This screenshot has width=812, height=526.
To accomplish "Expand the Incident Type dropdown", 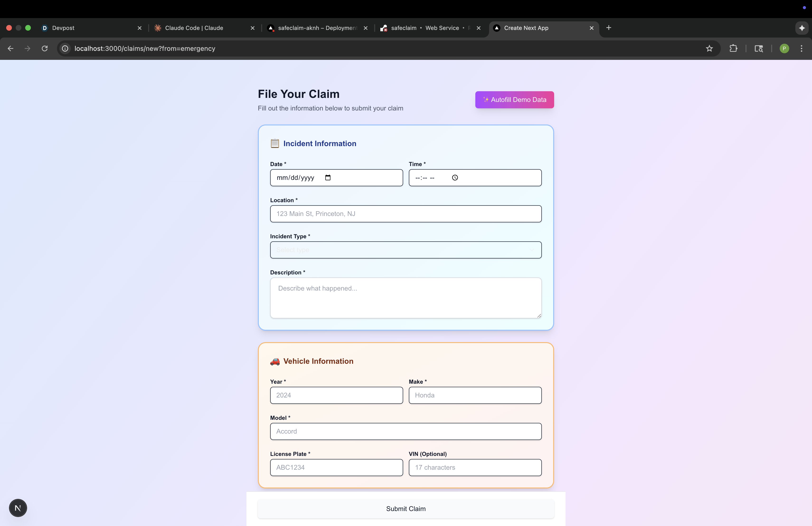I will point(406,250).
